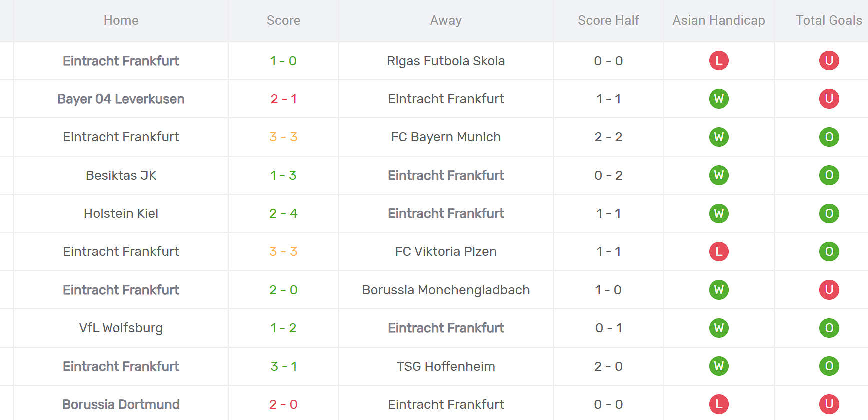Screen dimensions: 868x420
Task: Select the Asian Handicap W badge in Holstein Kiel row
Action: (719, 213)
